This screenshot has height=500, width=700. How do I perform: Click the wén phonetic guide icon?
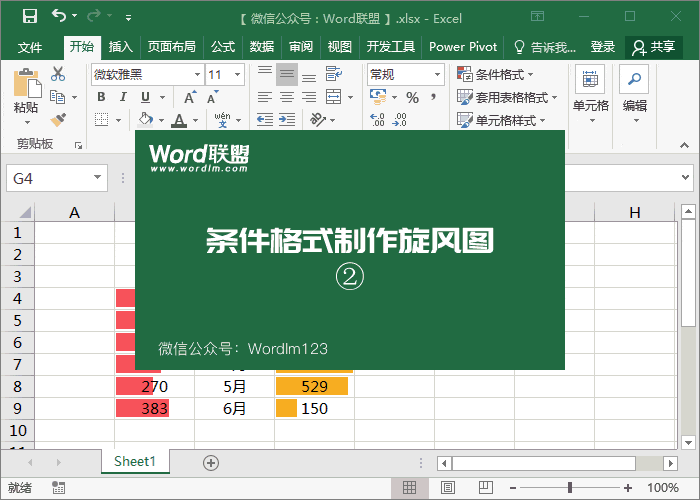point(222,120)
